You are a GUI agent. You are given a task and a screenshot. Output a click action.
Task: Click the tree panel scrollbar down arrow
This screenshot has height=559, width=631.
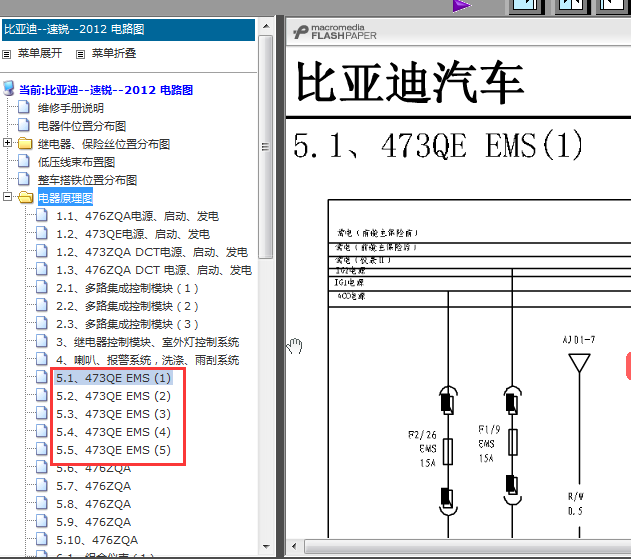pos(266,546)
